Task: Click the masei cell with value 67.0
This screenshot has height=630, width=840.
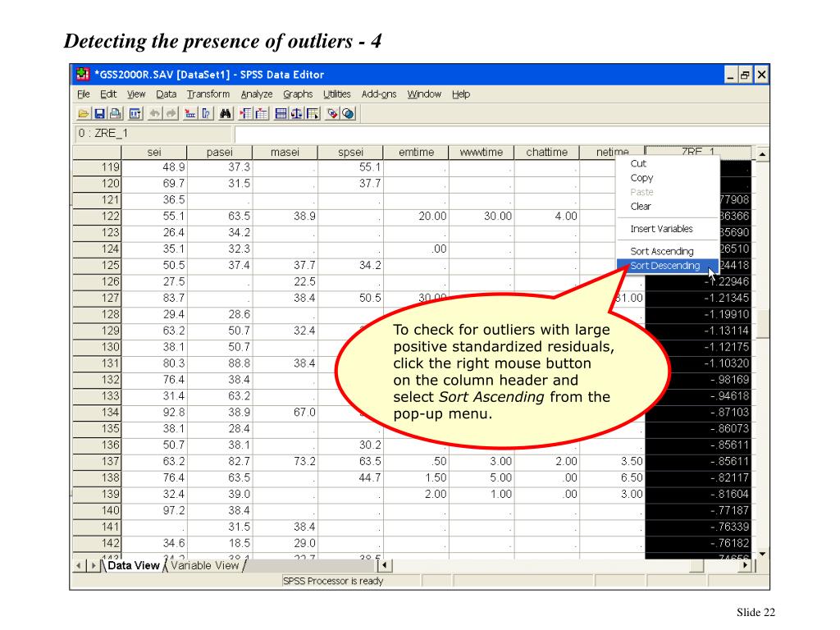Action: tap(285, 413)
